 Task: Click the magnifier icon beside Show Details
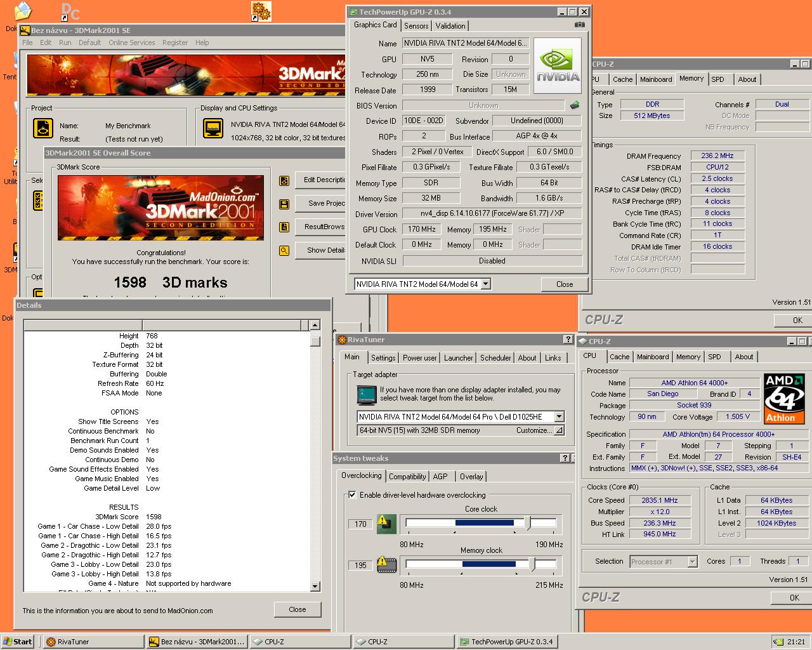(284, 250)
